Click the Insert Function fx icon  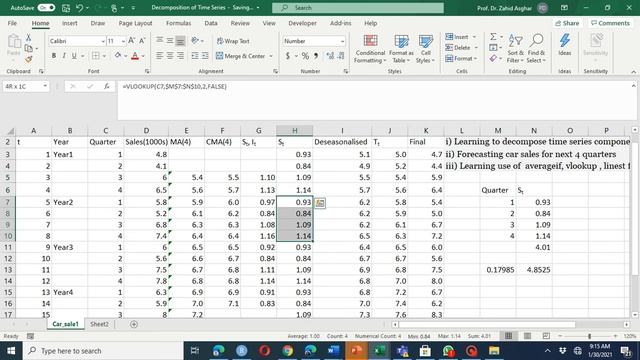107,86
